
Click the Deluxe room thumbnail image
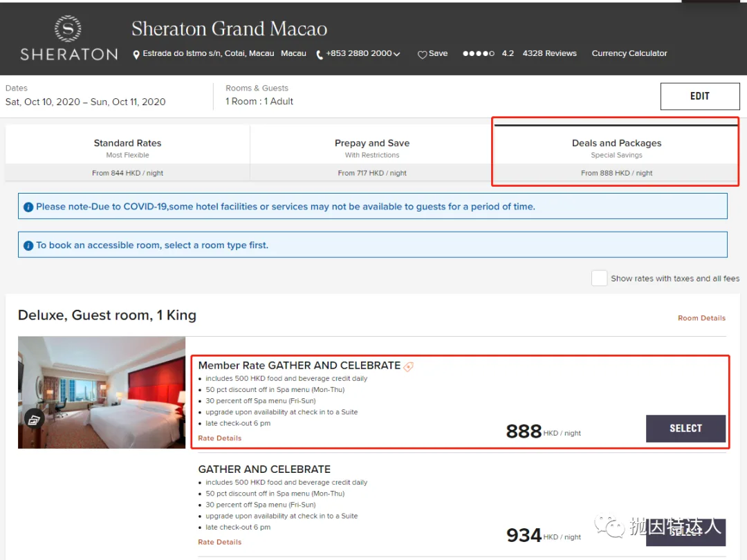pyautogui.click(x=102, y=392)
